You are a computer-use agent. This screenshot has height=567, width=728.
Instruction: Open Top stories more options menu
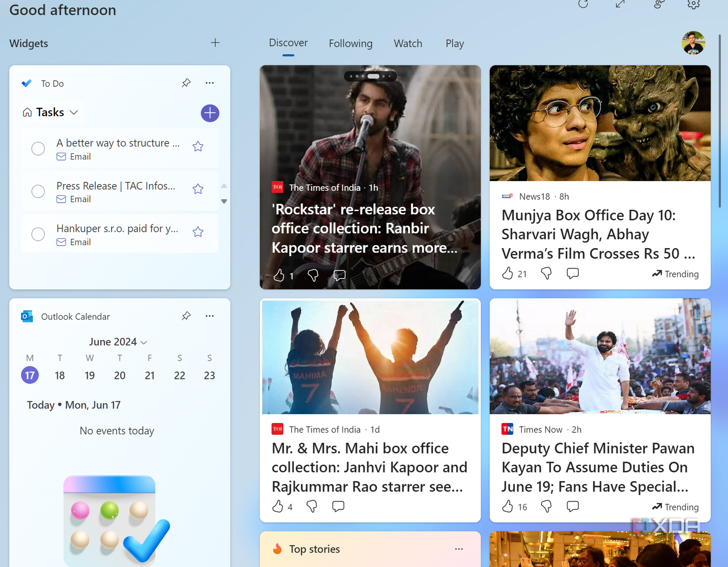point(458,549)
